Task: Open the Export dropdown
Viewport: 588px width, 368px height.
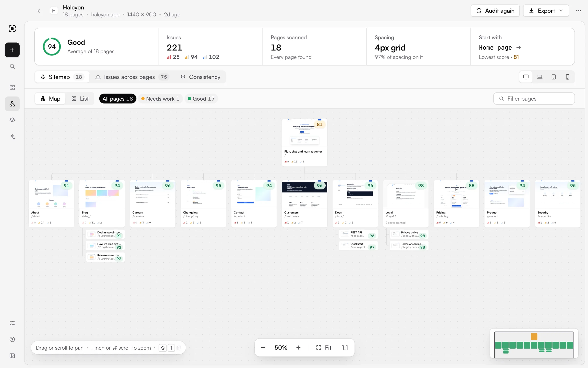Action: point(546,11)
